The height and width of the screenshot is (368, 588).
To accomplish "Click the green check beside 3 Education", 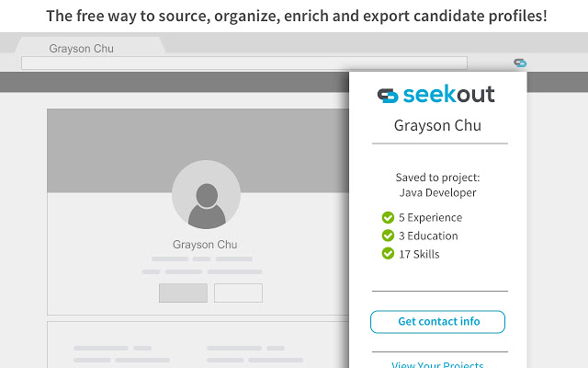I will click(x=388, y=236).
